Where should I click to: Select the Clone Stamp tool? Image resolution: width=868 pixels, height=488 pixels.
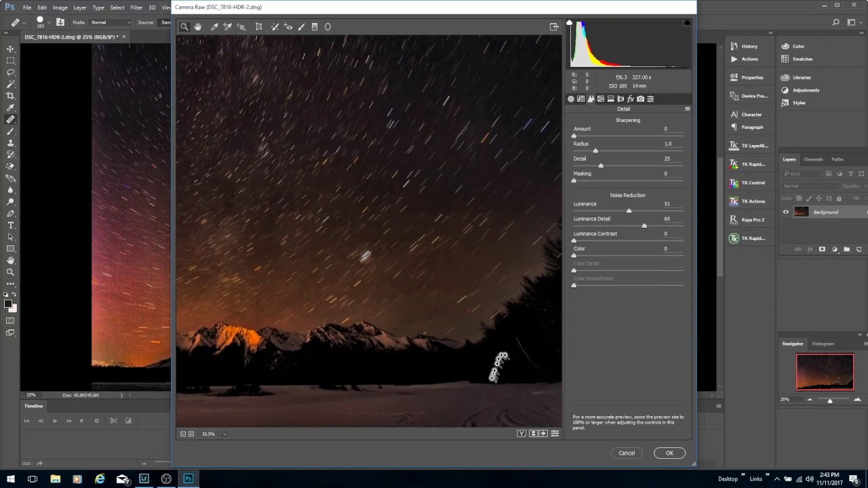tap(10, 143)
